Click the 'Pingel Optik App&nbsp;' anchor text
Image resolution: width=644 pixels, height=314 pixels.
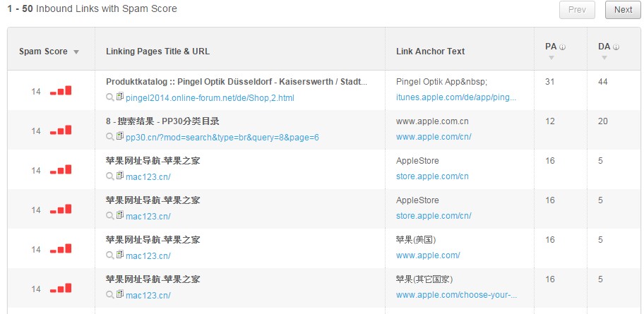coord(441,82)
